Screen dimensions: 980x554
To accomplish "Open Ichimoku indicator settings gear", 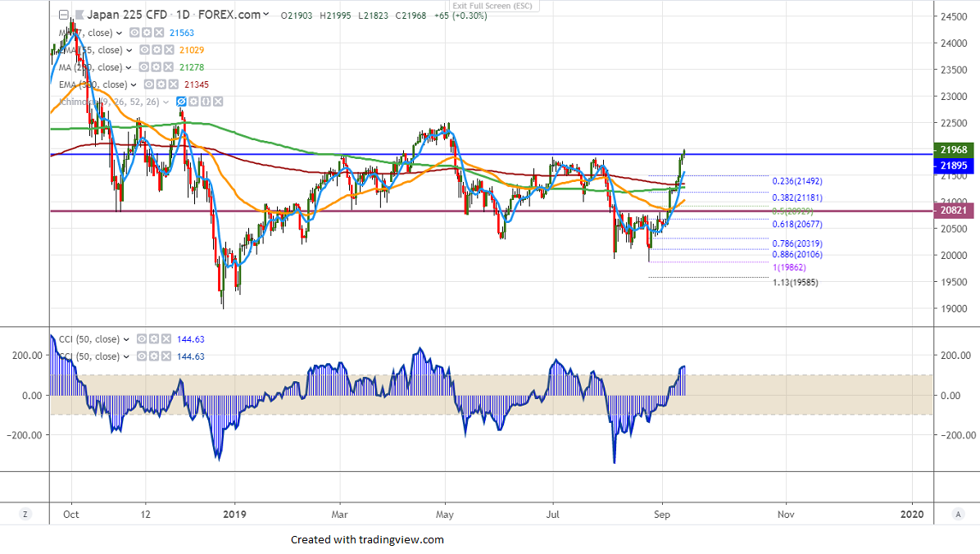I will 193,102.
